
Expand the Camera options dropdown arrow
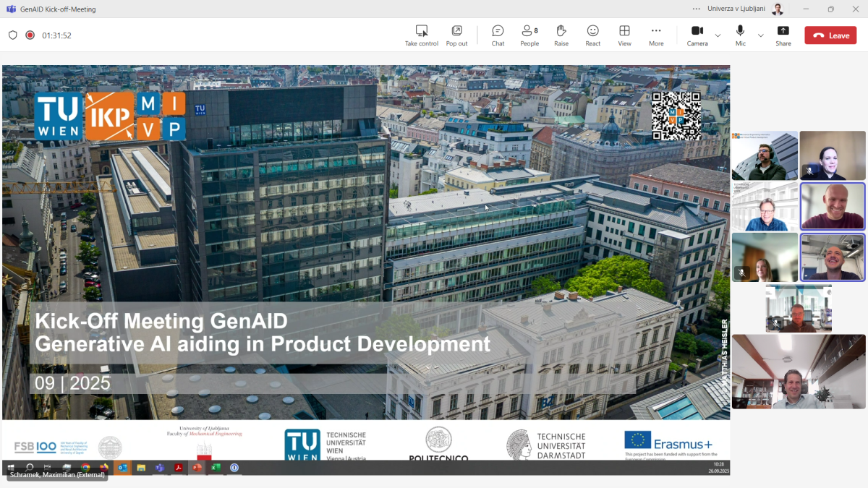[x=718, y=35]
